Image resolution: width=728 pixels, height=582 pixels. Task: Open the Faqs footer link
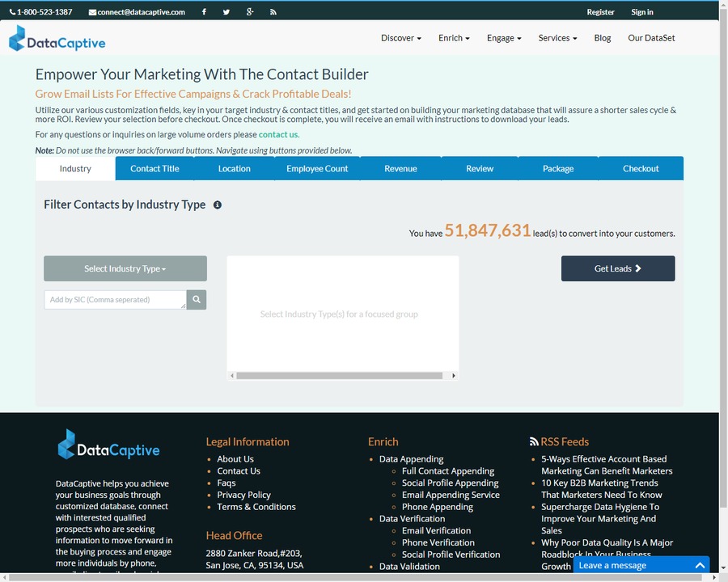pyautogui.click(x=226, y=483)
